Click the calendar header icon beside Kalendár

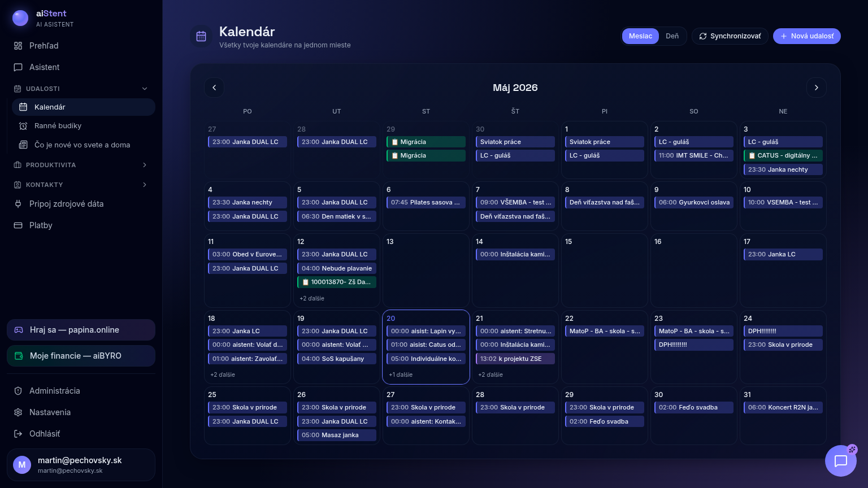click(x=201, y=37)
